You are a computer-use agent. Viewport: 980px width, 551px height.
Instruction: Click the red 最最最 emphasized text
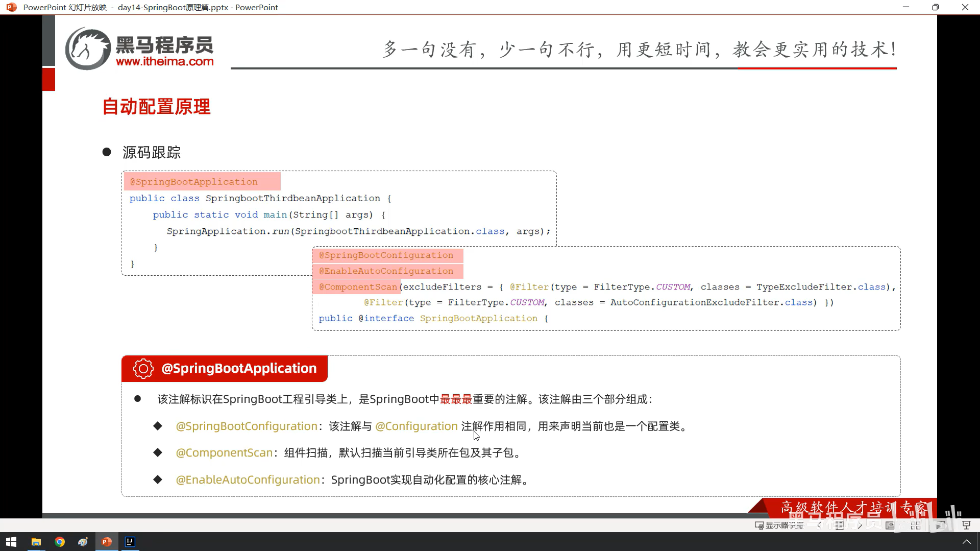[456, 399]
